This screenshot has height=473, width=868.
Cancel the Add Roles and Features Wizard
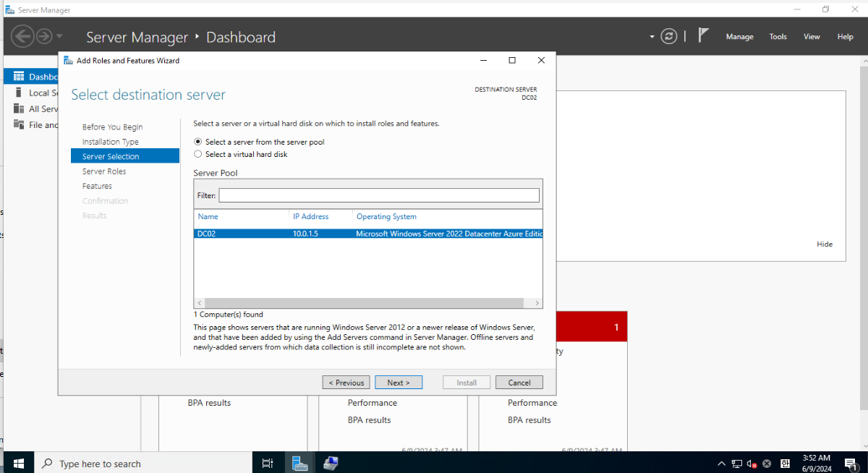519,383
